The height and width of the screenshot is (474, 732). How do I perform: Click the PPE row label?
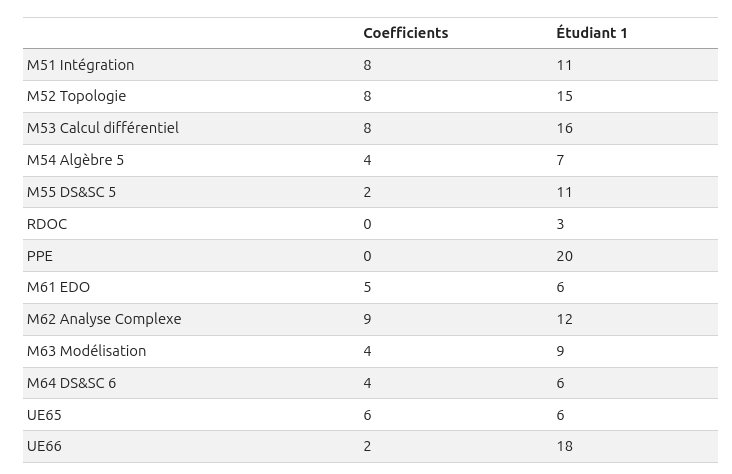40,256
